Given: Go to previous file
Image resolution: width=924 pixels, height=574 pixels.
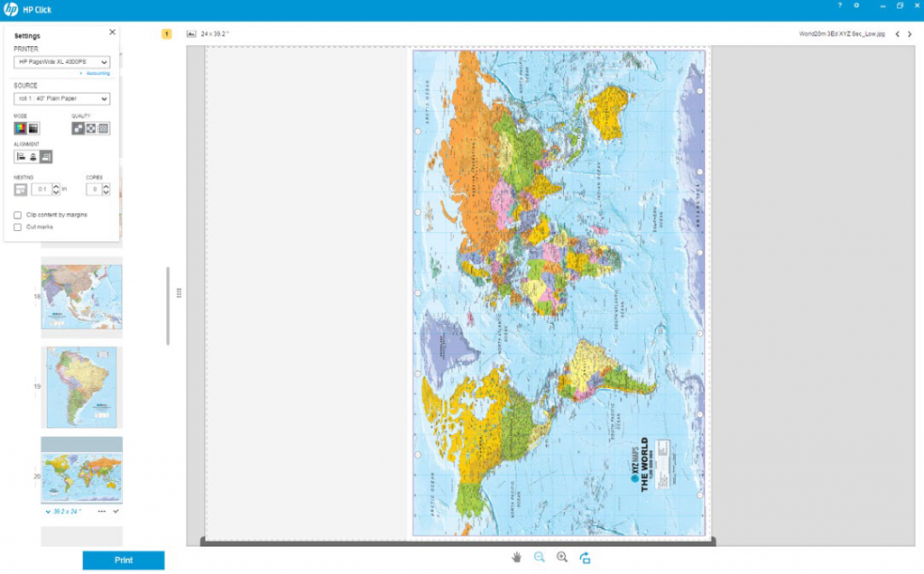Looking at the screenshot, I should 898,34.
